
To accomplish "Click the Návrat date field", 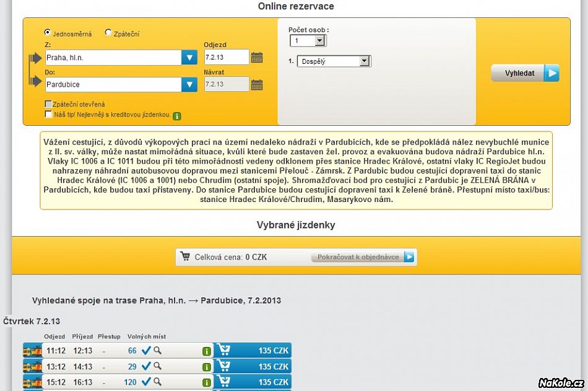I will click(227, 84).
